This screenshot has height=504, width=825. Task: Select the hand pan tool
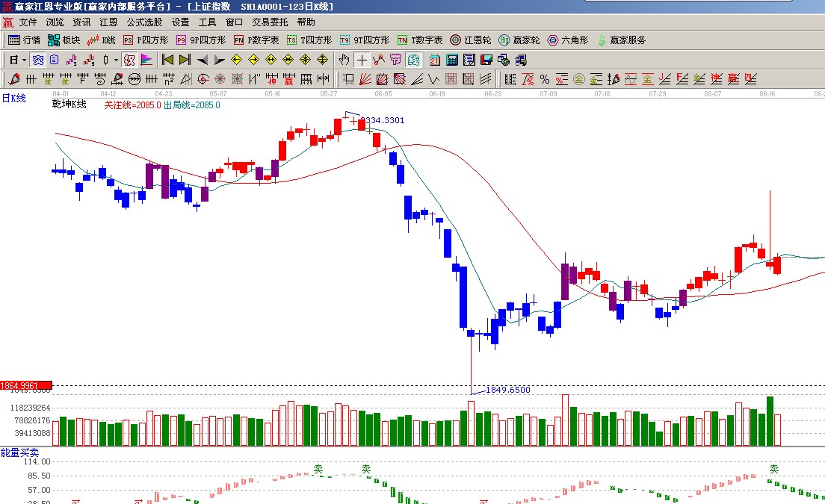click(x=344, y=60)
